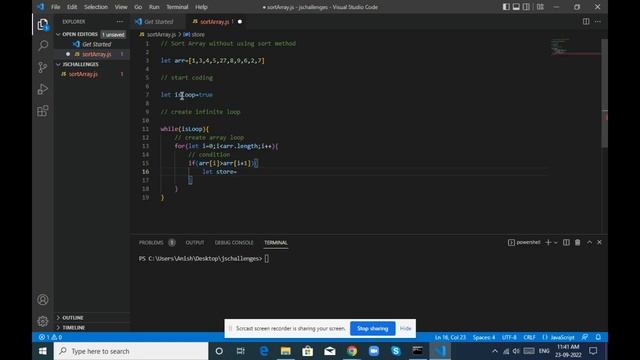Open the Get Started editor tab
The height and width of the screenshot is (360, 640).
(158, 22)
